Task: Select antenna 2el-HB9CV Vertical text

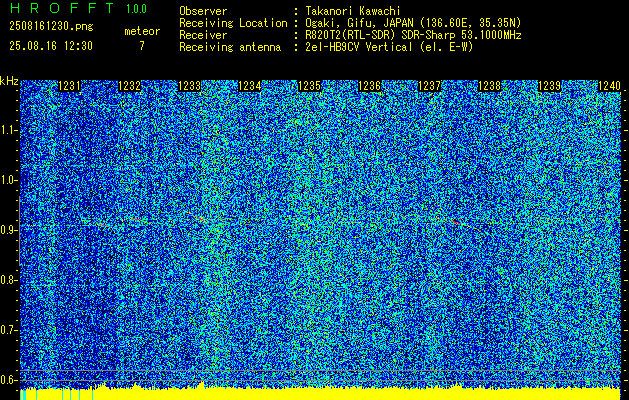Action: 389,47
